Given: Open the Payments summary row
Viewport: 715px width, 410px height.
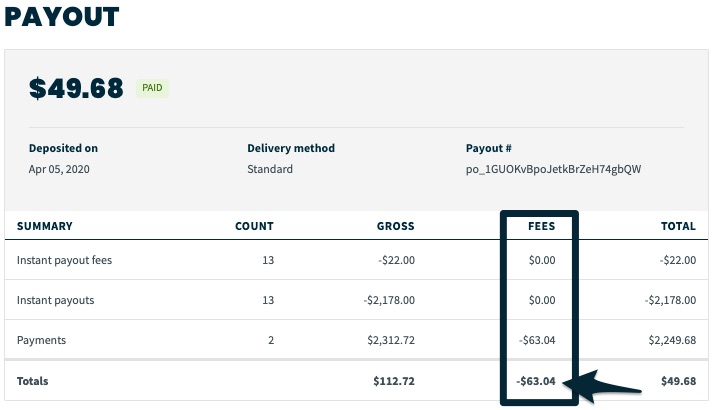Looking at the screenshot, I should [357, 340].
